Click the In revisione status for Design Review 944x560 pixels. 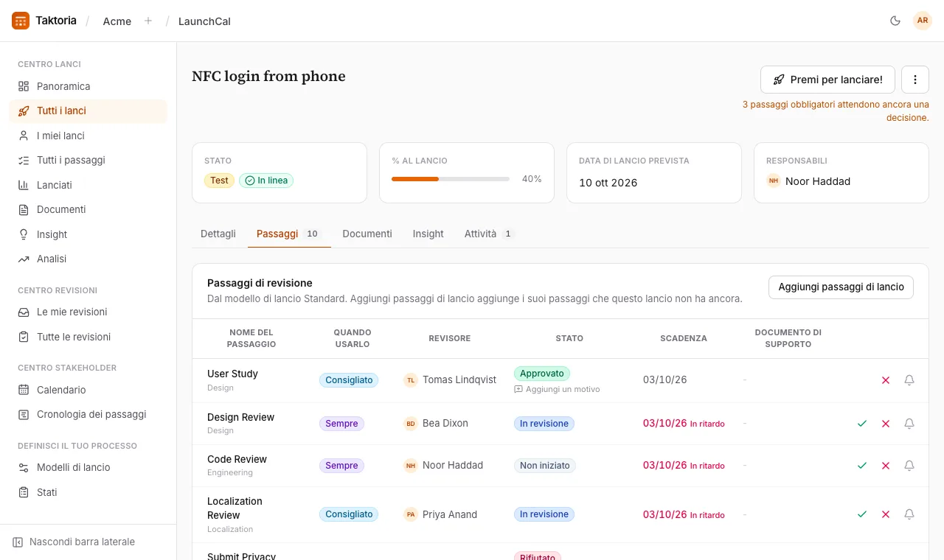(x=544, y=424)
